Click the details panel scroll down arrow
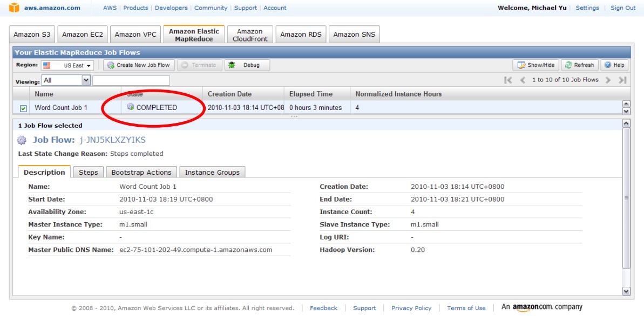 [x=626, y=291]
